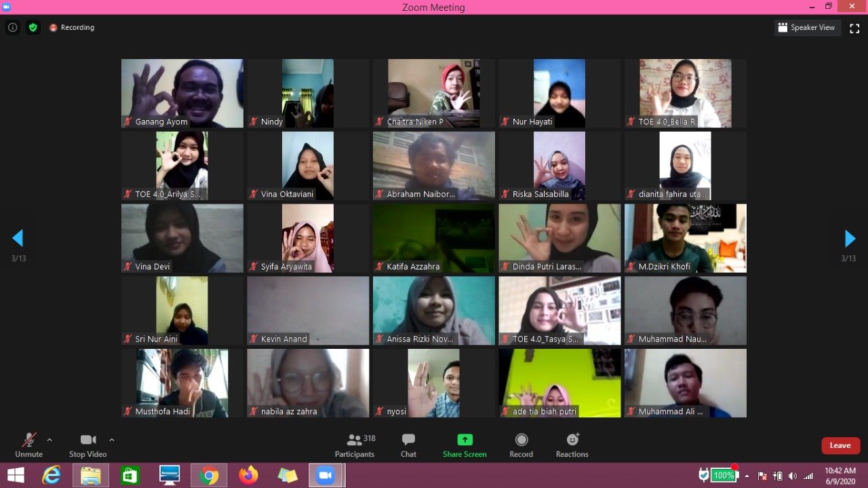Select Ganang Ayom's video tile
Image resolution: width=868 pixels, height=488 pixels.
point(182,93)
